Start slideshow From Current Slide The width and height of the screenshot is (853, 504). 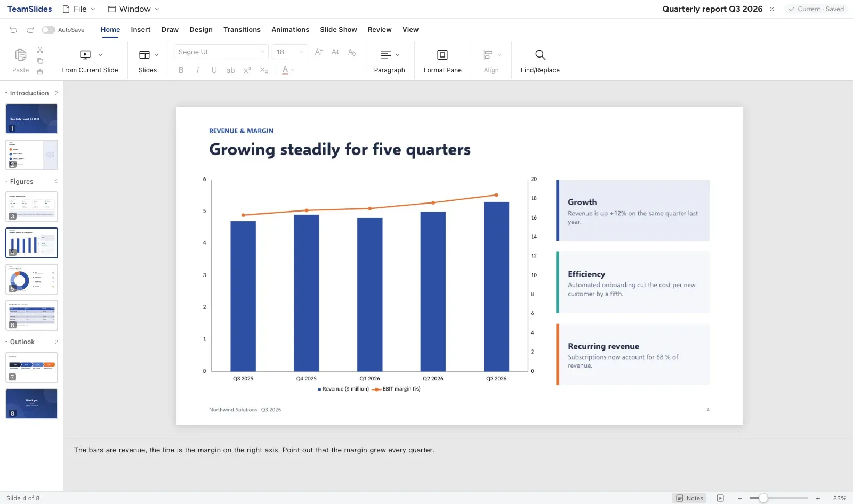click(85, 55)
